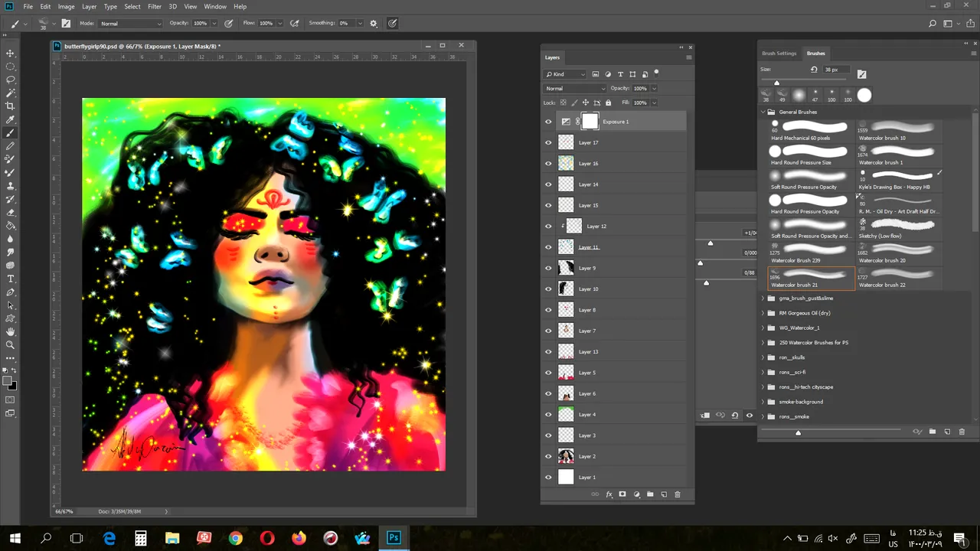Select the Hand tool
The image size is (980, 551).
point(11,332)
